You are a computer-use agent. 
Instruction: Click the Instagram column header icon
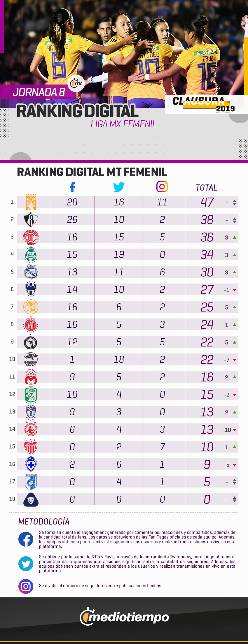(x=162, y=187)
